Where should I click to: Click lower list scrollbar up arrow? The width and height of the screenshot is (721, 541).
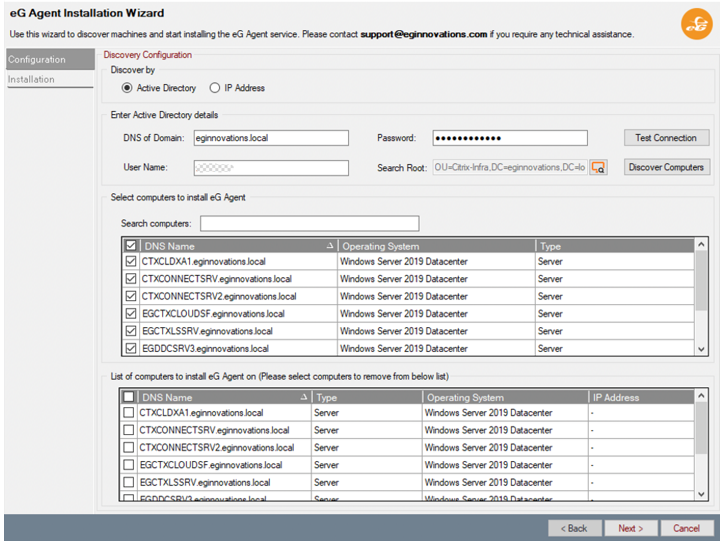701,396
